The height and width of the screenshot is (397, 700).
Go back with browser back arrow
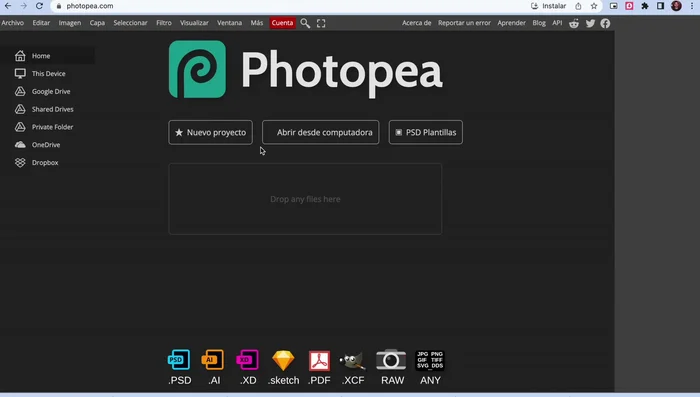click(x=8, y=6)
